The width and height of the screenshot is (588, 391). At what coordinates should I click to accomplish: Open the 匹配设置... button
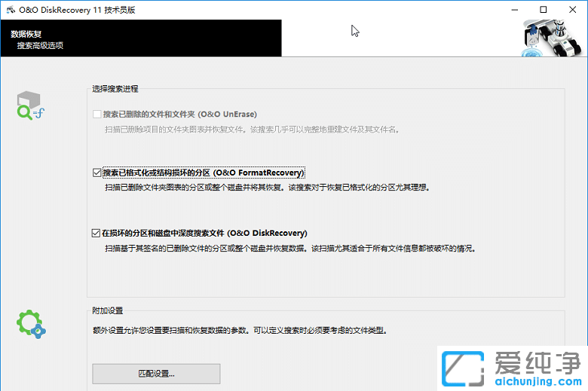[x=156, y=374]
